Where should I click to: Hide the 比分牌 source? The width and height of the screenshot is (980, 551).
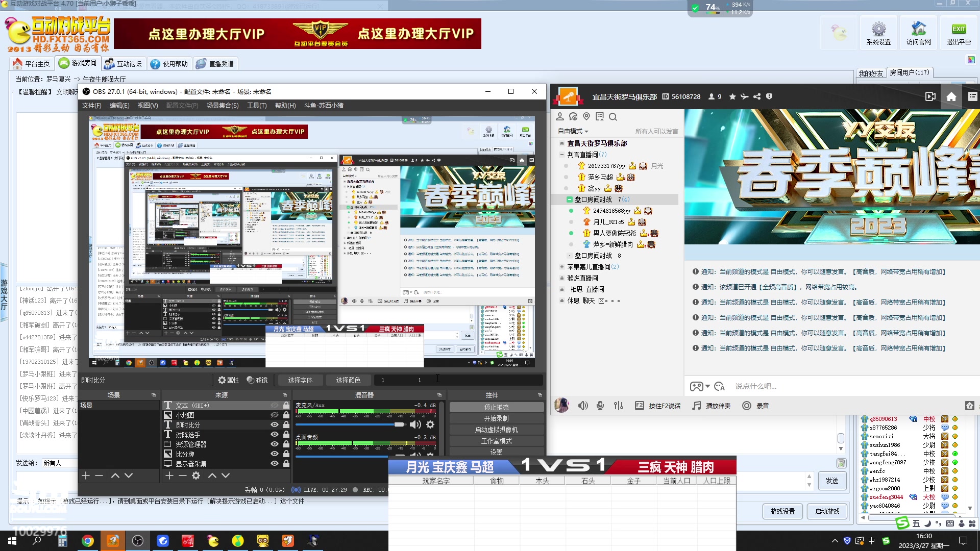click(x=275, y=454)
